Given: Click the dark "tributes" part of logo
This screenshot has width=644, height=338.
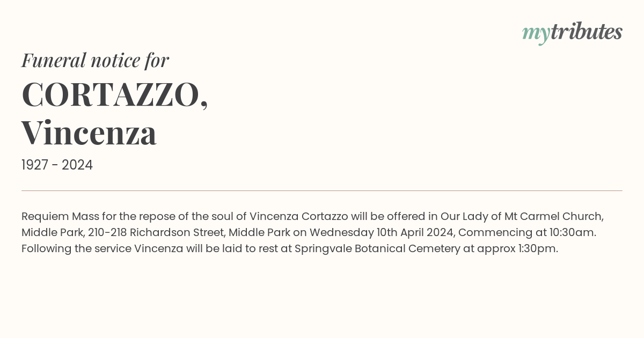Looking at the screenshot, I should (x=587, y=33).
